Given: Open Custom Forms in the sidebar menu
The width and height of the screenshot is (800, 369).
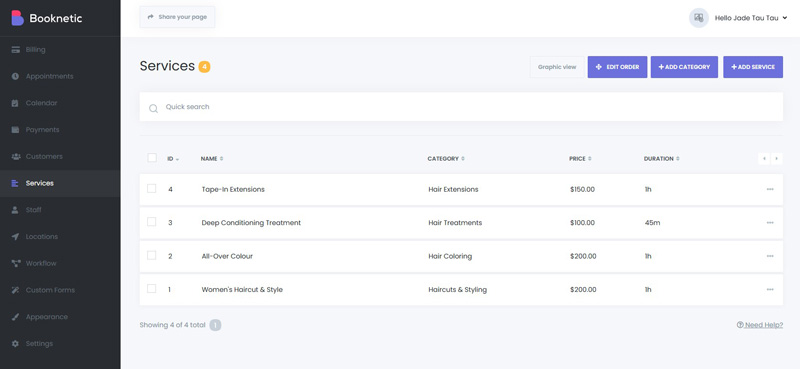Looking at the screenshot, I should point(60,290).
